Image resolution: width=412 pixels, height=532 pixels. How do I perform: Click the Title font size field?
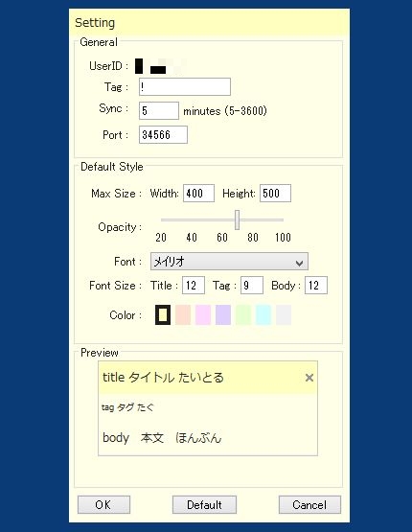(194, 286)
